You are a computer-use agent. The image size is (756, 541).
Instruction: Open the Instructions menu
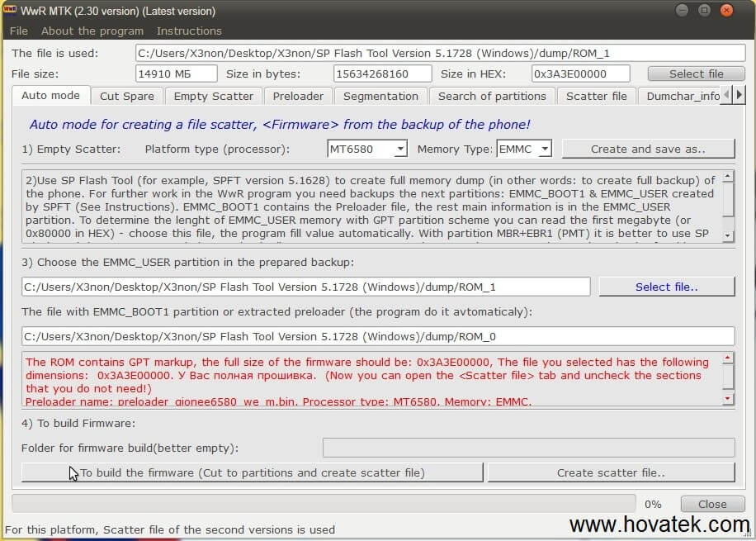(189, 31)
